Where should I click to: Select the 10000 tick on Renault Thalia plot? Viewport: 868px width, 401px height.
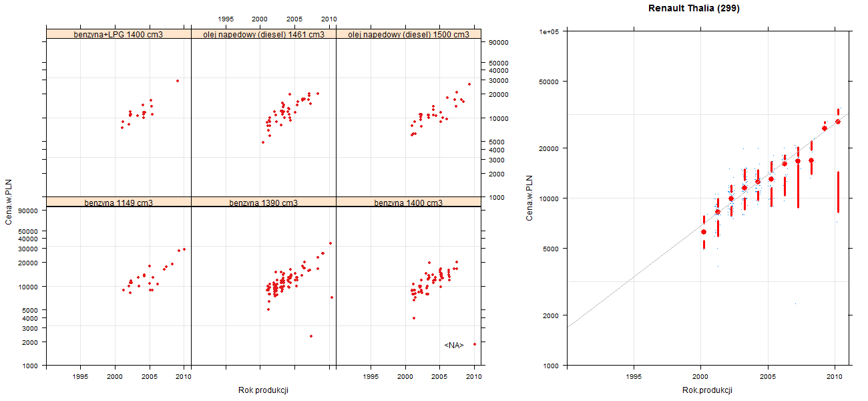pos(550,198)
